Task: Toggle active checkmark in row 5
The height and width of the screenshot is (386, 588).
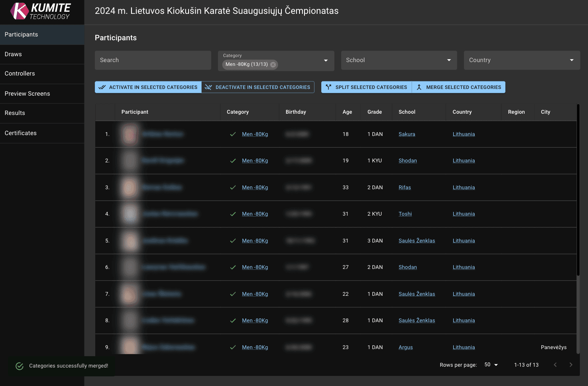Action: 233,241
